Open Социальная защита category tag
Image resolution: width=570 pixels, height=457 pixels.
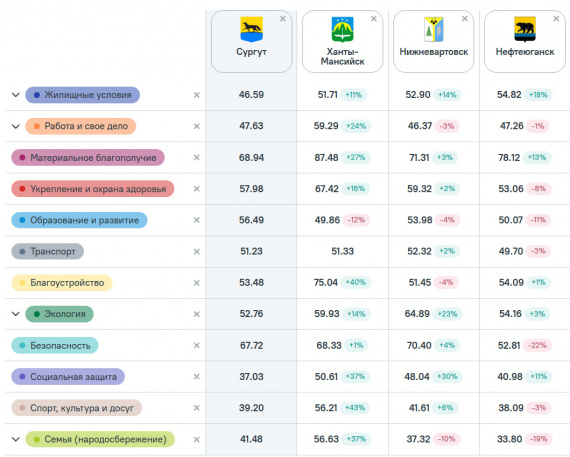68,377
